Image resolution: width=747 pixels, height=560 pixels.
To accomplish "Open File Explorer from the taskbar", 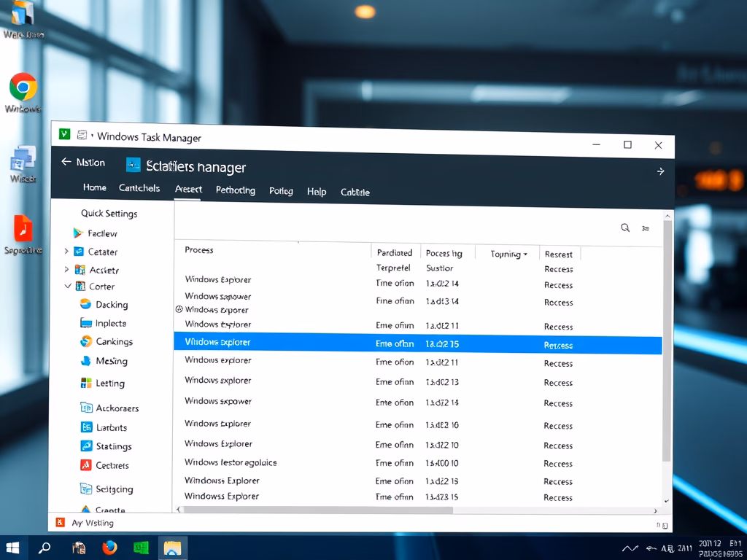I will point(172,548).
